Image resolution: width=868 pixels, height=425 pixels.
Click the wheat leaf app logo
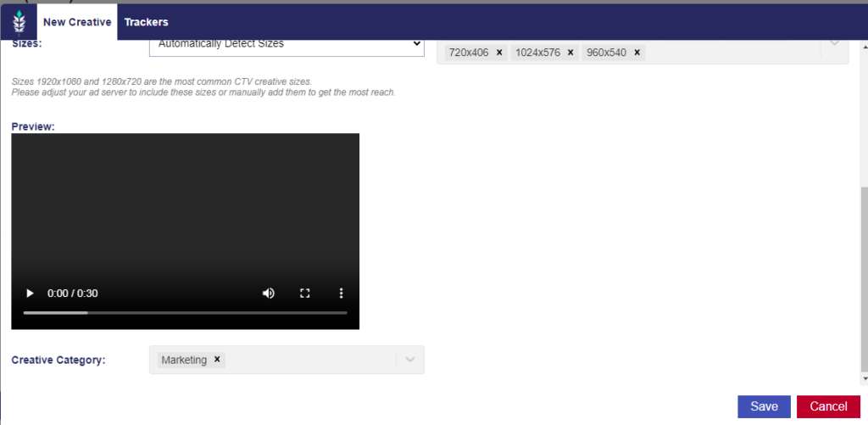pos(19,22)
